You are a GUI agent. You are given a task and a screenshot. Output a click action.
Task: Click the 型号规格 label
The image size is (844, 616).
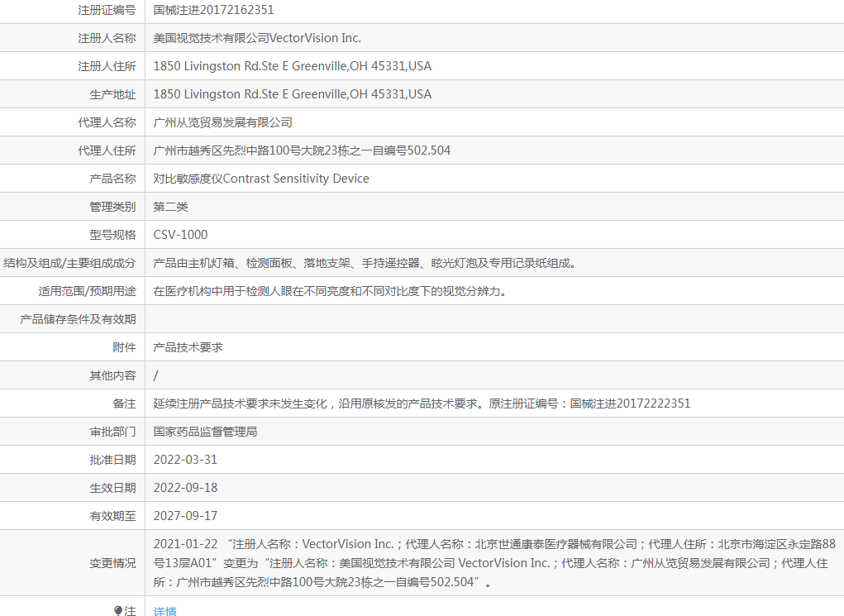(113, 235)
